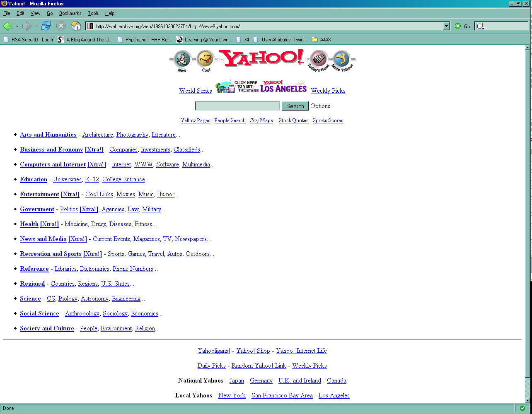
Task: Click the site icon in the address bar
Action: click(90, 26)
